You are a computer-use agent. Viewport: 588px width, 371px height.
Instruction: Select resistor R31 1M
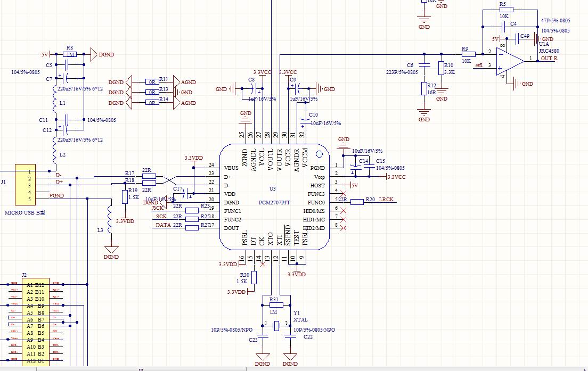click(276, 305)
